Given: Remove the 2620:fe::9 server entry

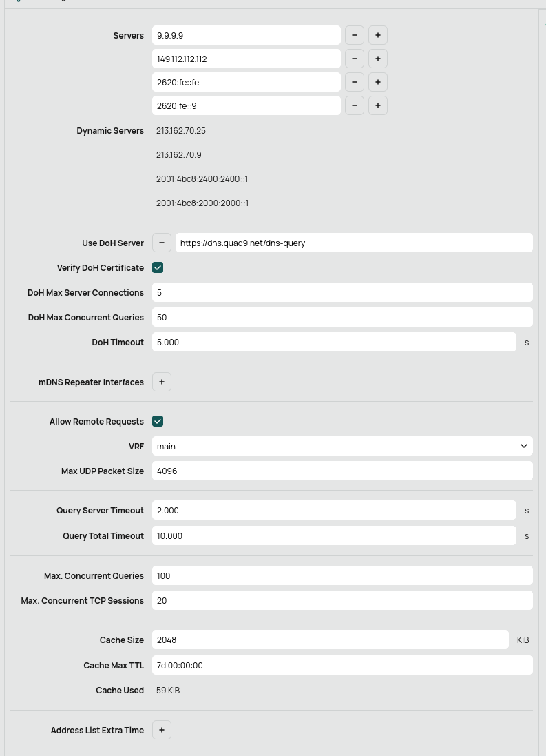Looking at the screenshot, I should [x=355, y=105].
